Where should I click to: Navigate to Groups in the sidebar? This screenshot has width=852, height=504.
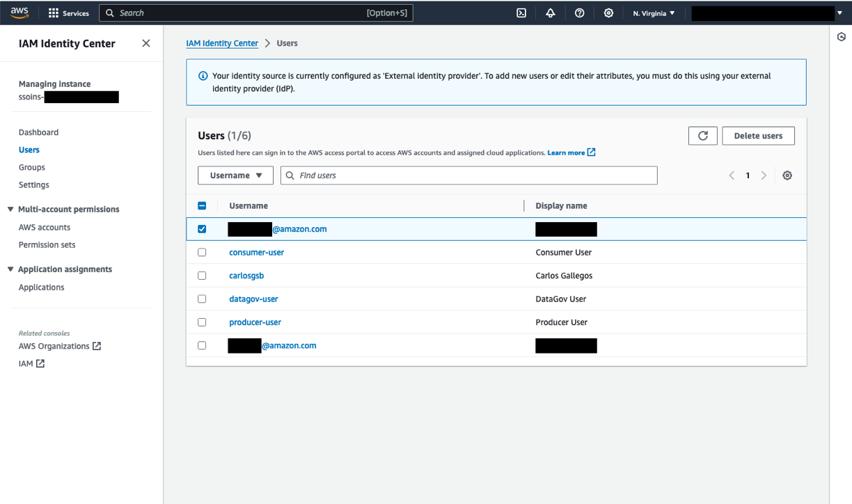click(x=31, y=167)
